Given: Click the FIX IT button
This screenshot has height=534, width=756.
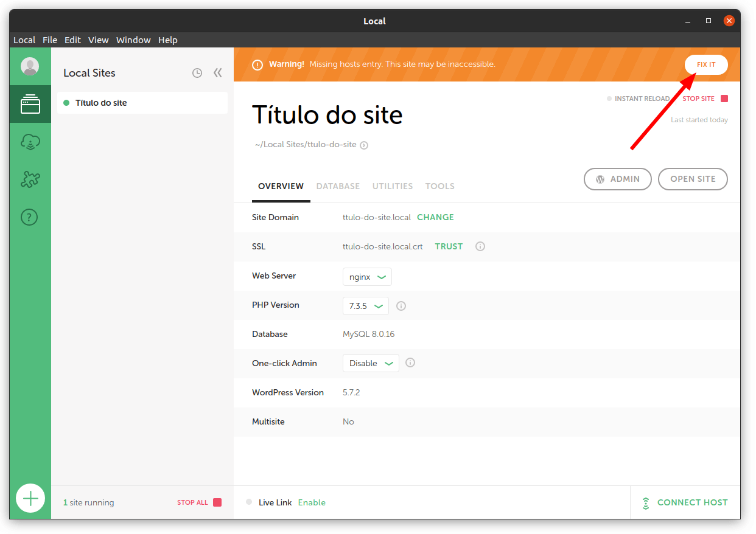Looking at the screenshot, I should [x=706, y=64].
